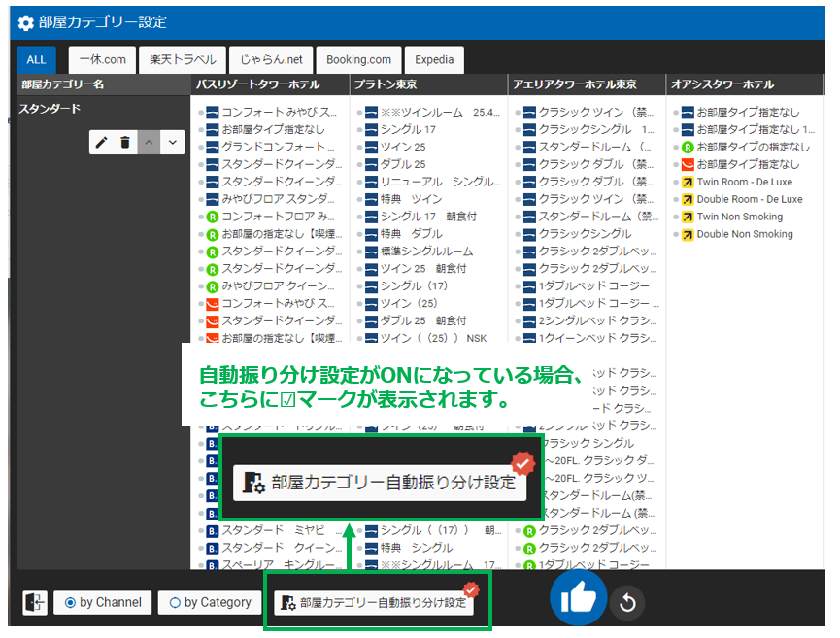
Task: Delete スタンダード category with the trash icon
Action: click(125, 143)
